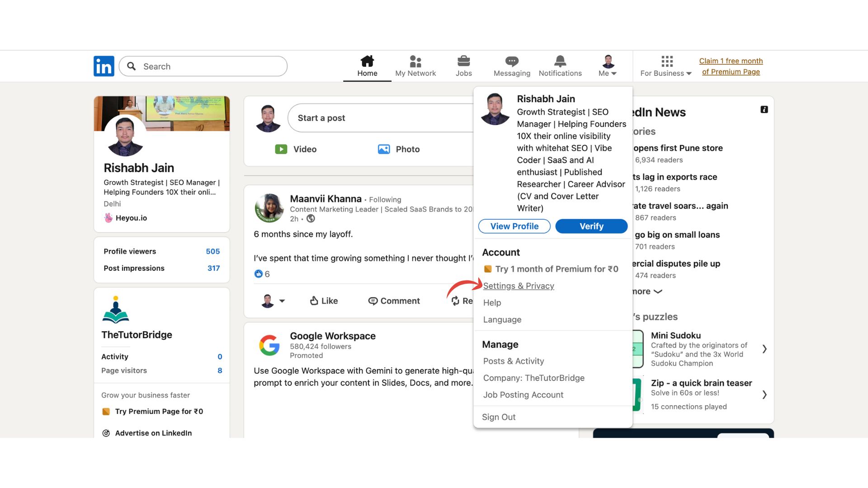Screen dimensions: 868x488
Task: Open the react-as identity dropdown arrow
Action: [282, 301]
